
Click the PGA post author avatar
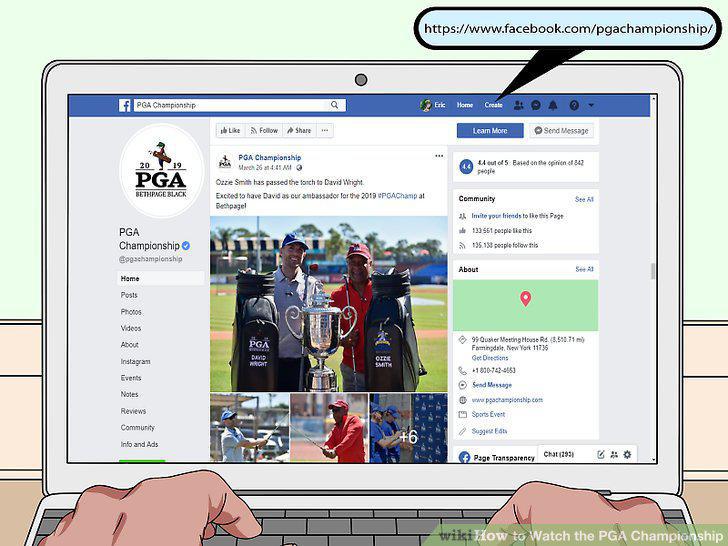point(225,162)
